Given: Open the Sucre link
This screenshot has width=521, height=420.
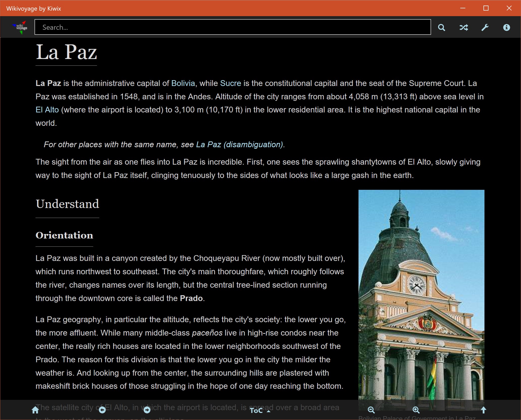Looking at the screenshot, I should tap(231, 83).
